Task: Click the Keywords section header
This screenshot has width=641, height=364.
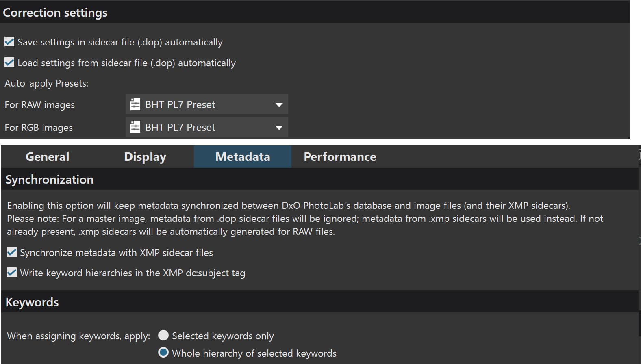Action: click(x=32, y=302)
